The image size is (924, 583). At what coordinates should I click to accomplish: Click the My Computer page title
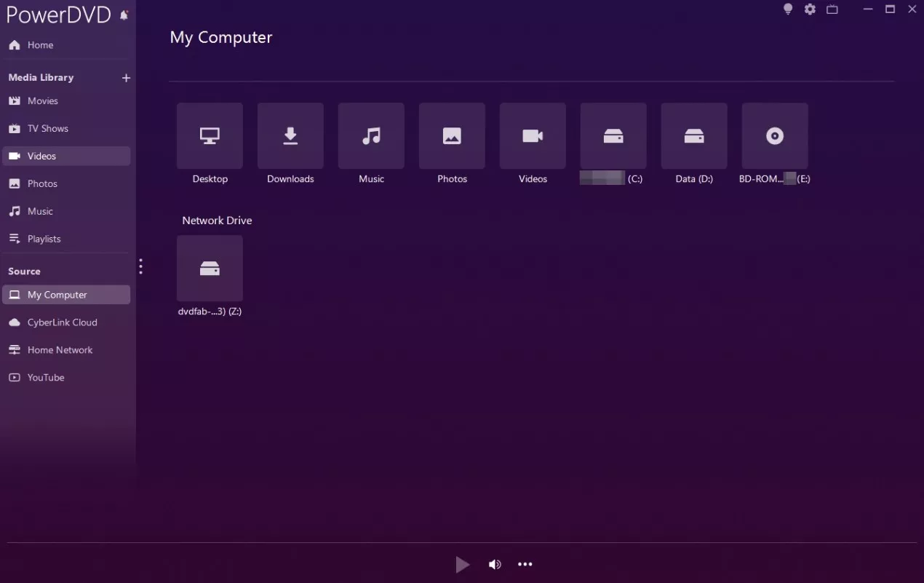point(221,38)
